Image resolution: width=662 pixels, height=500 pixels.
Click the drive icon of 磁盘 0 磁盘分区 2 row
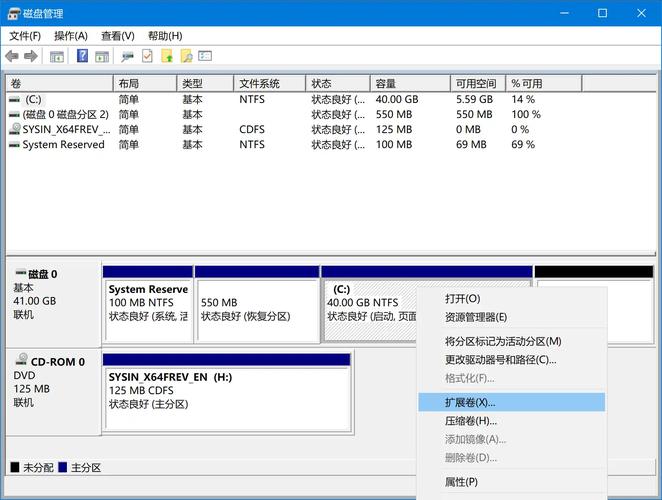(14, 114)
